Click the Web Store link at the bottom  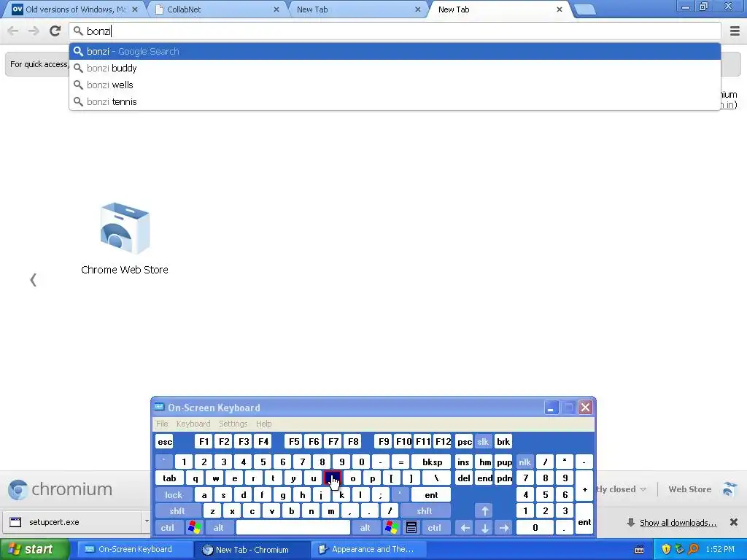pyautogui.click(x=690, y=489)
